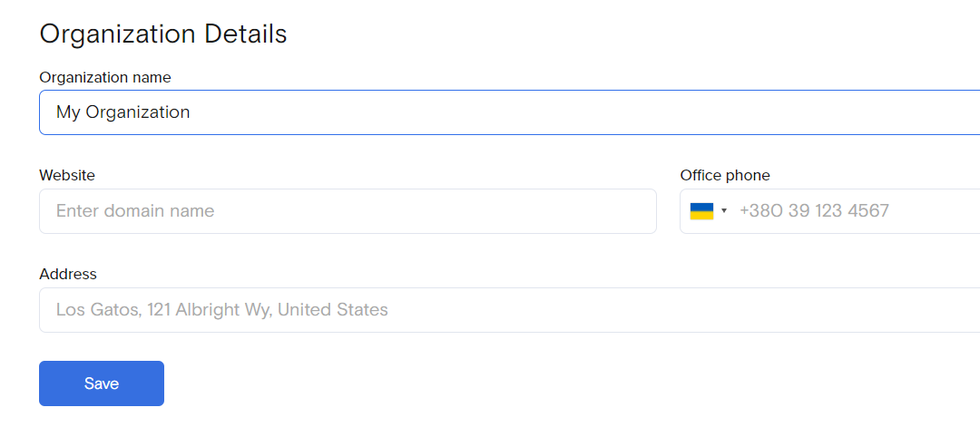
Task: Save the organization details
Action: point(102,383)
